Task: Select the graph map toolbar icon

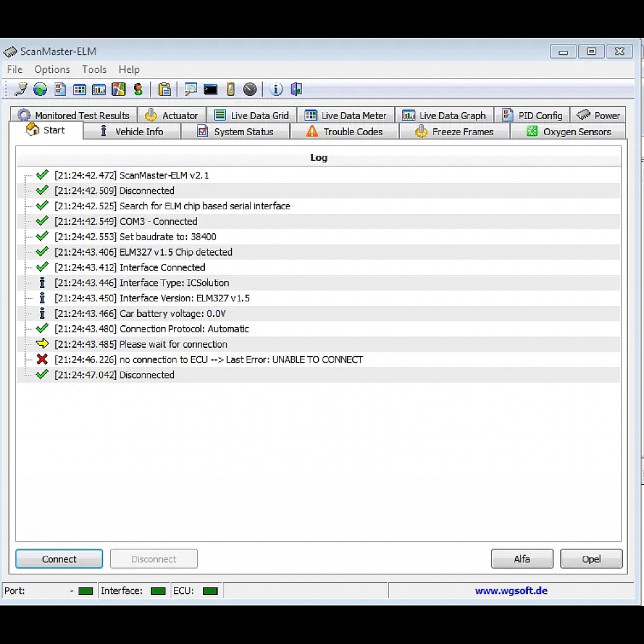Action: (x=118, y=89)
